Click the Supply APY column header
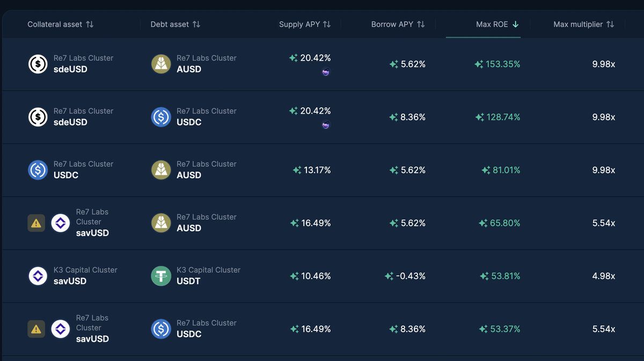Screen dimensions: 644x361 [305, 24]
